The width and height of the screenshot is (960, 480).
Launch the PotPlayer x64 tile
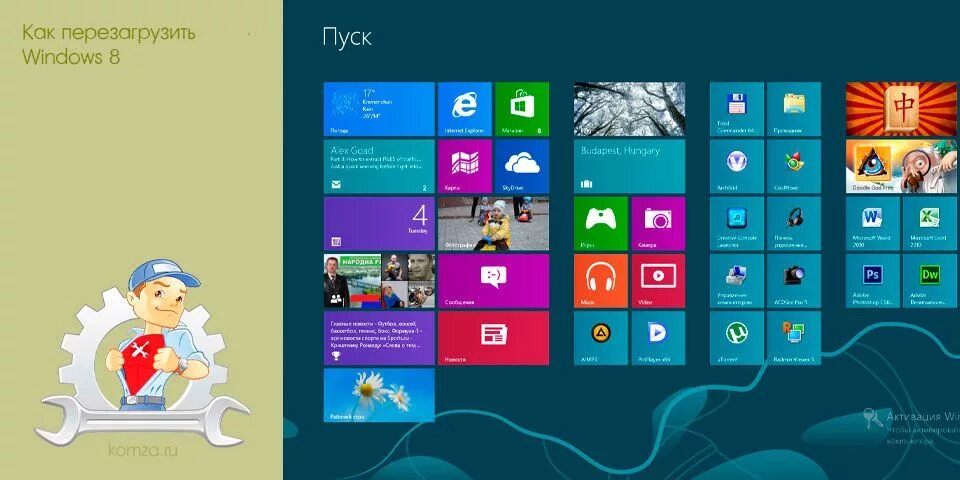pos(658,338)
